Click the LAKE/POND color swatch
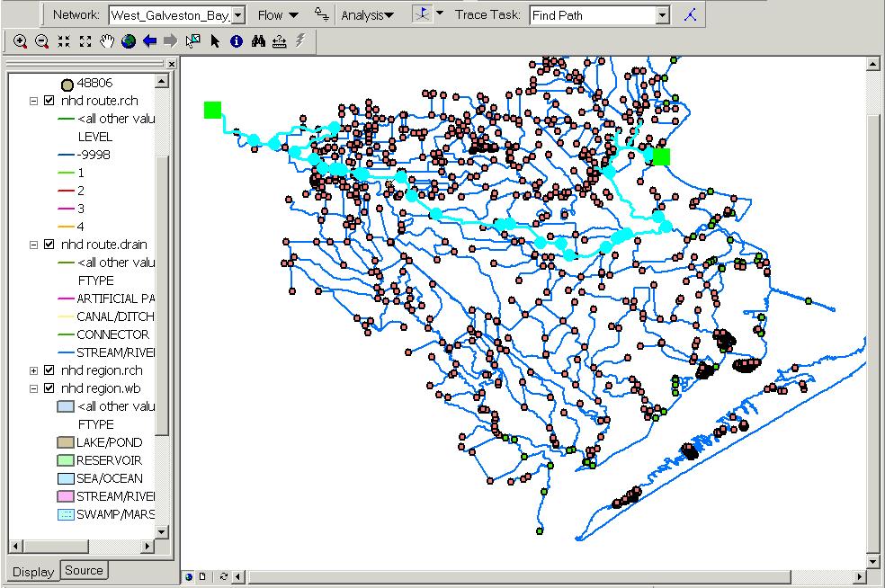Image resolution: width=885 pixels, height=588 pixels. coord(65,442)
